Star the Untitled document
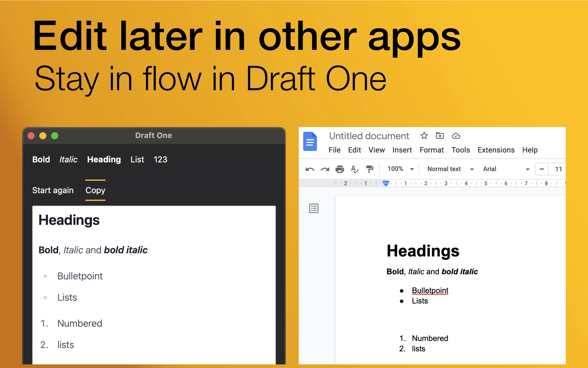 point(424,136)
